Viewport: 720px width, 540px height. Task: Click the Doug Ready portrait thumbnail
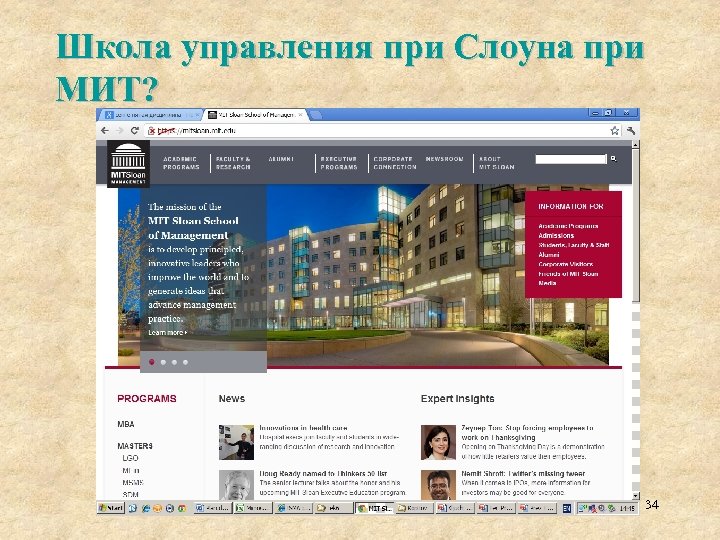(x=236, y=485)
